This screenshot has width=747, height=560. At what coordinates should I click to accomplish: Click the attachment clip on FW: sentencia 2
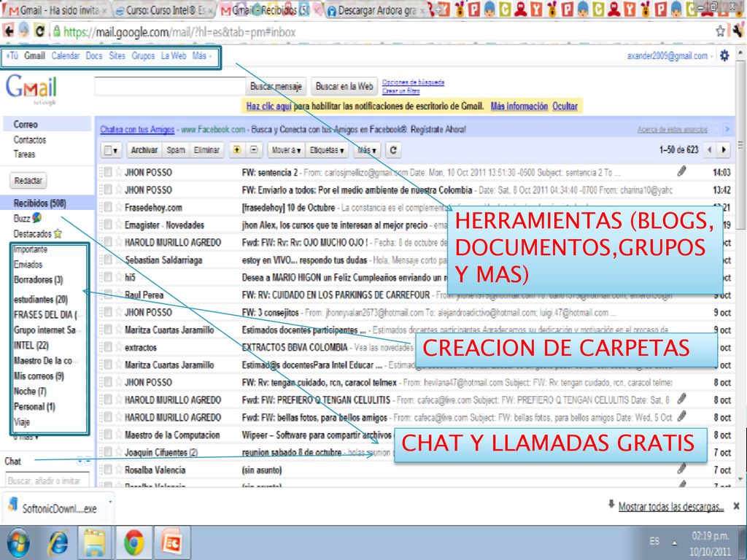[x=682, y=171]
